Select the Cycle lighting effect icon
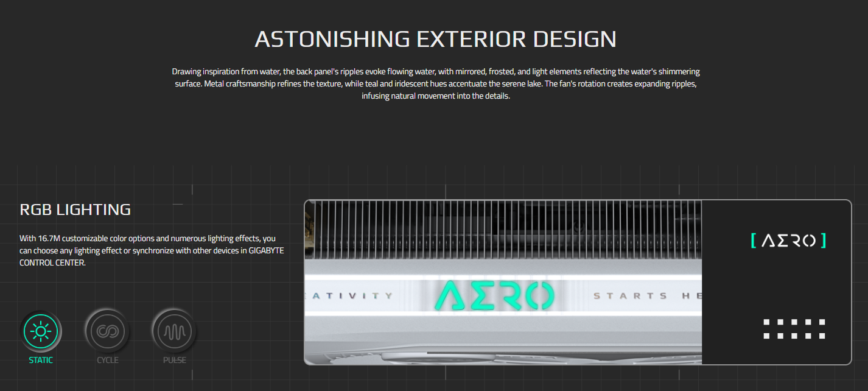Image resolution: width=868 pixels, height=391 pixels. (107, 331)
